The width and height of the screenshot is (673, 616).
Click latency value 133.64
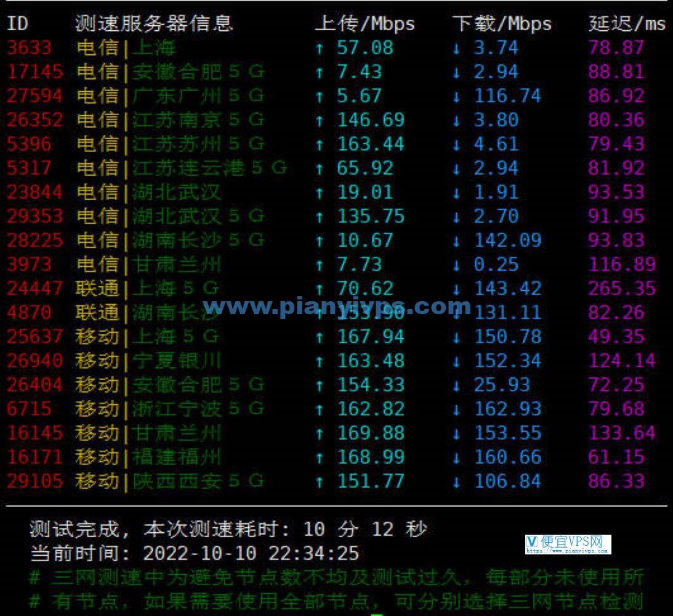[622, 432]
